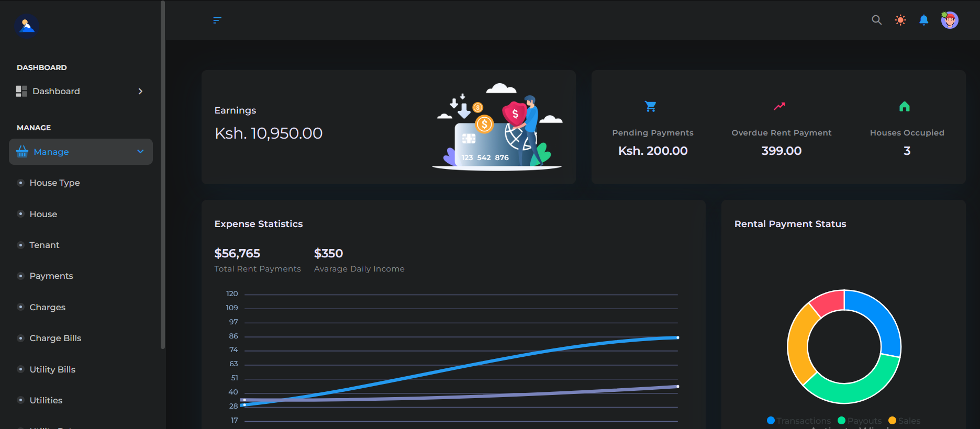Click the Total Rent Payments label
This screenshot has width=980, height=429.
tap(258, 269)
